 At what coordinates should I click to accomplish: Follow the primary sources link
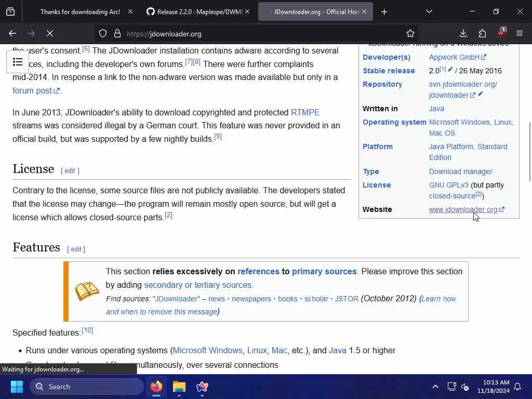tap(324, 271)
